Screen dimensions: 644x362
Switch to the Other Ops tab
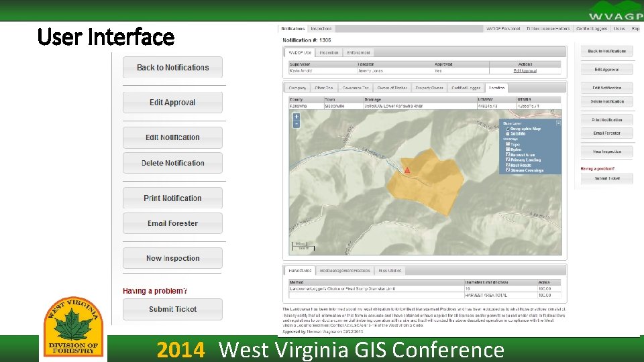323,88
